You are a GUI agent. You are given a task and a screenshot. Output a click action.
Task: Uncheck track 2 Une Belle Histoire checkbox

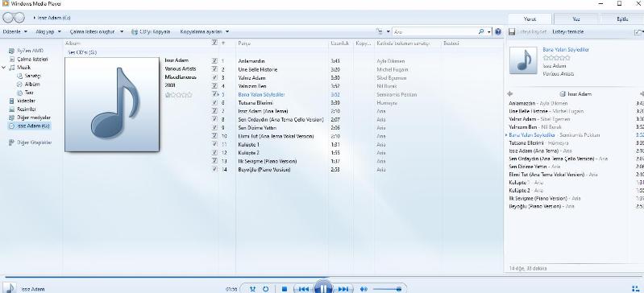click(x=214, y=69)
